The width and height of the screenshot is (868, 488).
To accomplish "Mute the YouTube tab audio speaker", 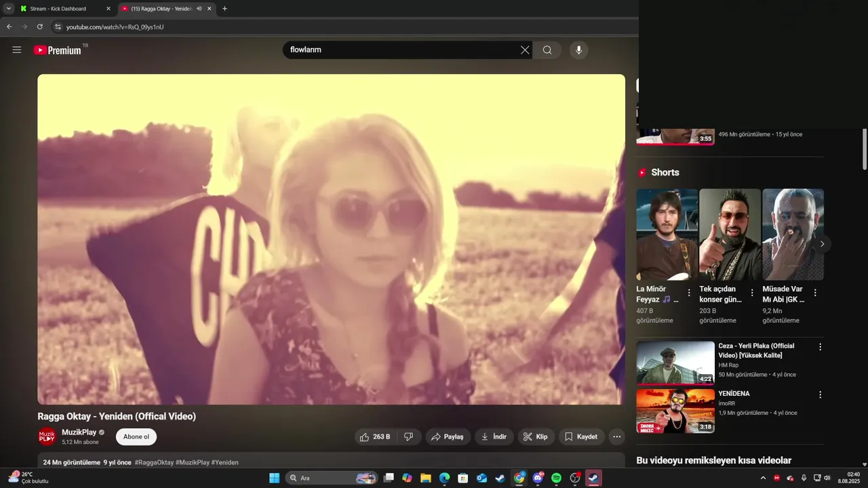I will tap(199, 9).
